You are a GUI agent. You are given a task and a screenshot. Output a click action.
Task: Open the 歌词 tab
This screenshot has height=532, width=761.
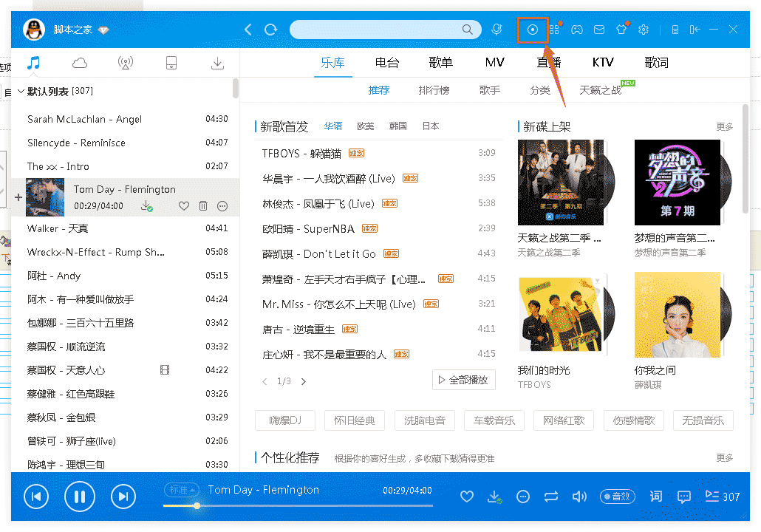656,63
